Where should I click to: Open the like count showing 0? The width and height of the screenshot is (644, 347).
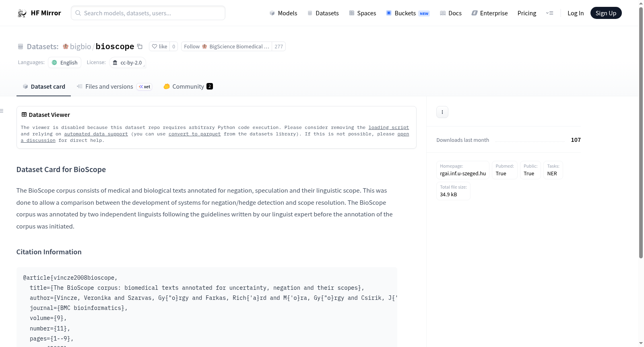point(174,46)
